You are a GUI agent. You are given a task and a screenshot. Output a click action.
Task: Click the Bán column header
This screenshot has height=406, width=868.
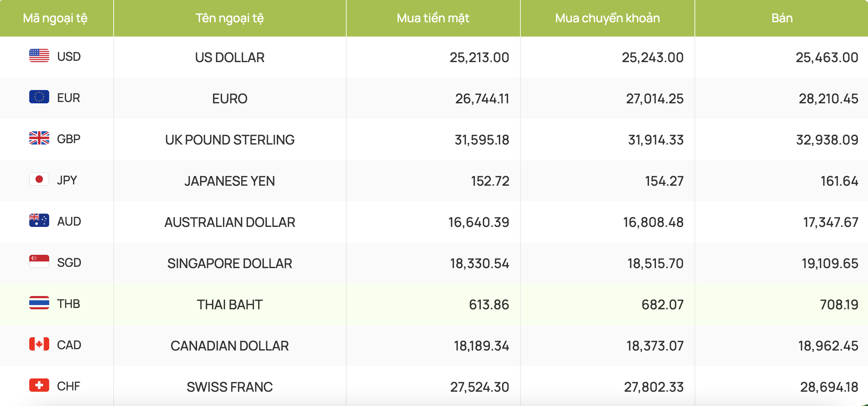coord(782,18)
